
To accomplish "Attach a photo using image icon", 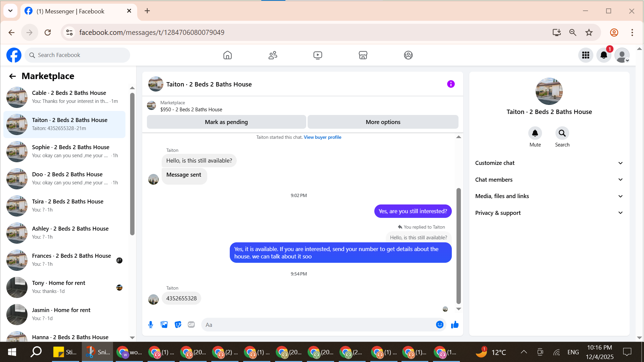I will tap(164, 324).
